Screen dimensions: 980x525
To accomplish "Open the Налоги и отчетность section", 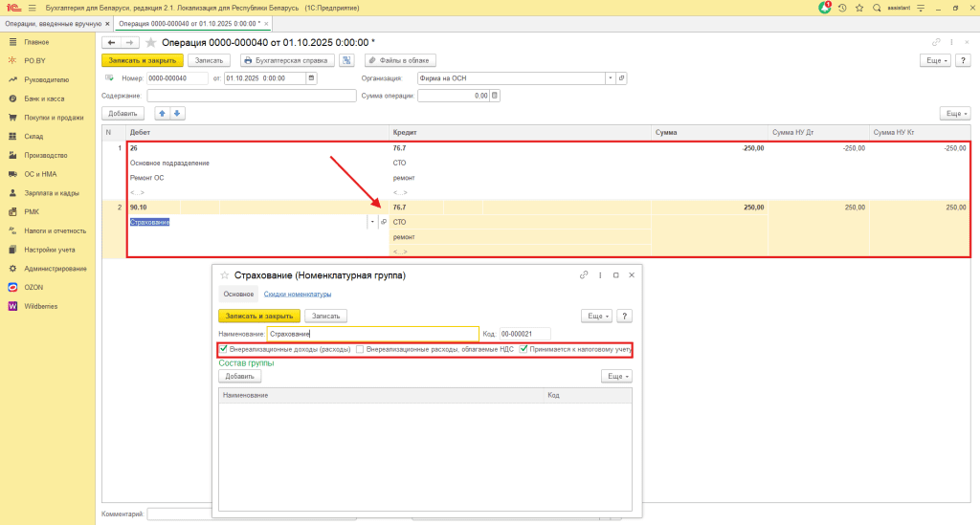I will point(55,231).
